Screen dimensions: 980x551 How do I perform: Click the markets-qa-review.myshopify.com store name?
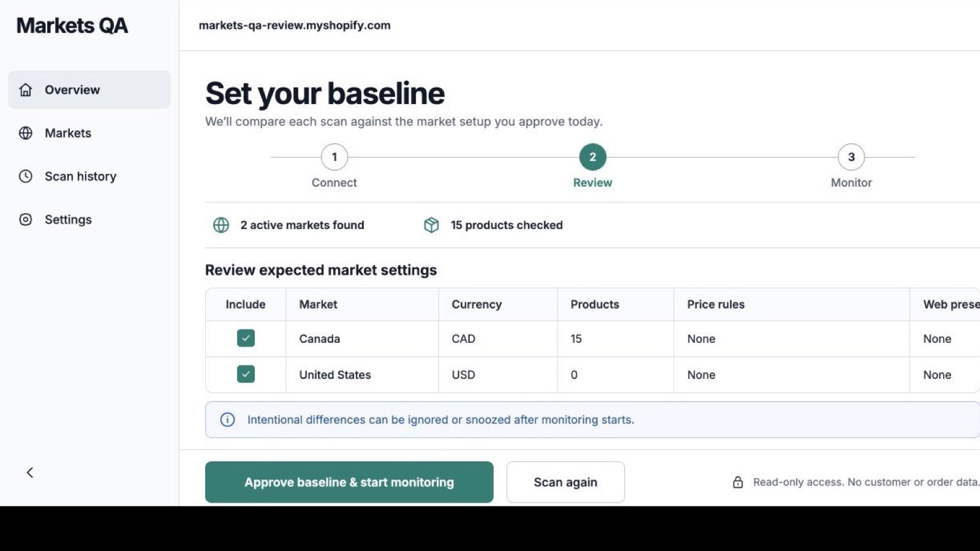[295, 25]
